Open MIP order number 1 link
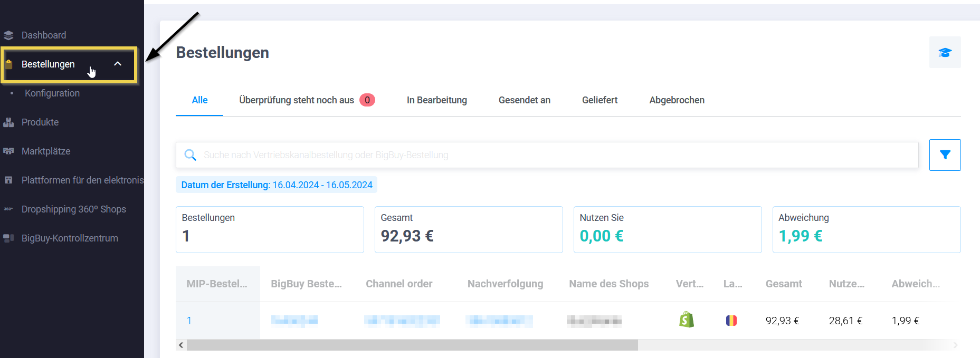The height and width of the screenshot is (358, 980). [189, 321]
